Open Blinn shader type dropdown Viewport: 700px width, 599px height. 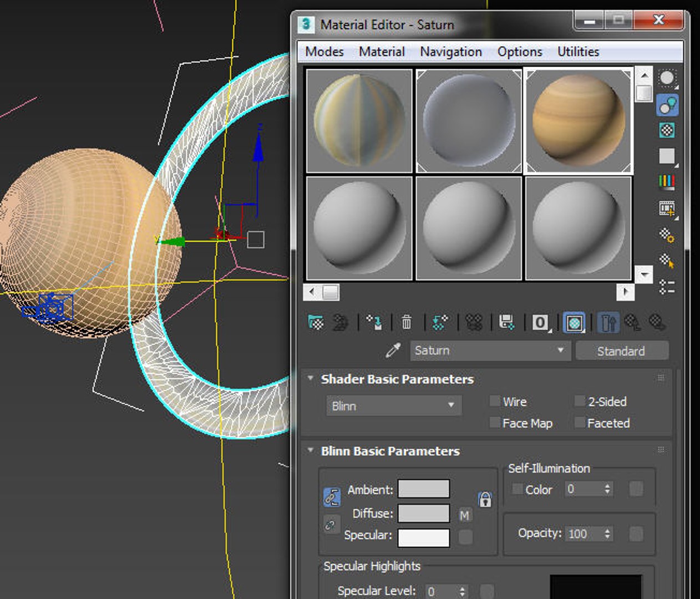coord(393,406)
